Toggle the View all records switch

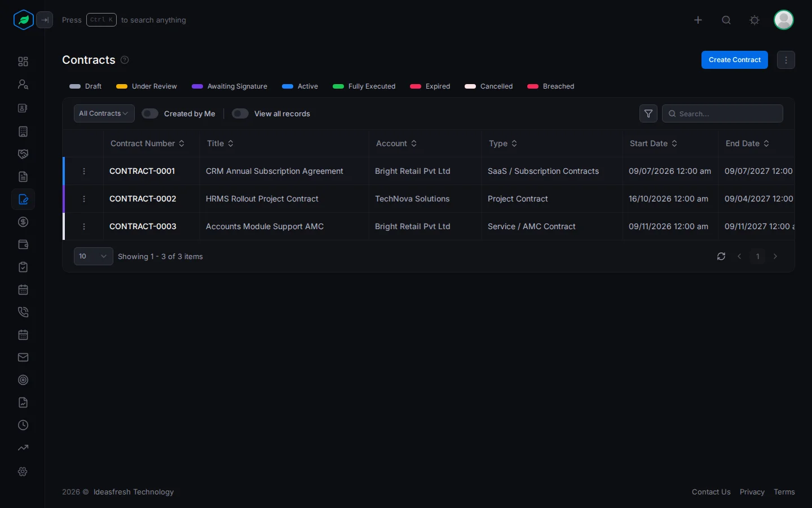click(240, 113)
